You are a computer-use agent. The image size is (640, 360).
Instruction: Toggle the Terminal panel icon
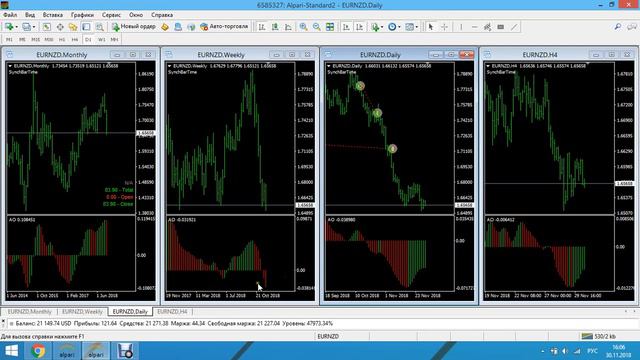86,27
